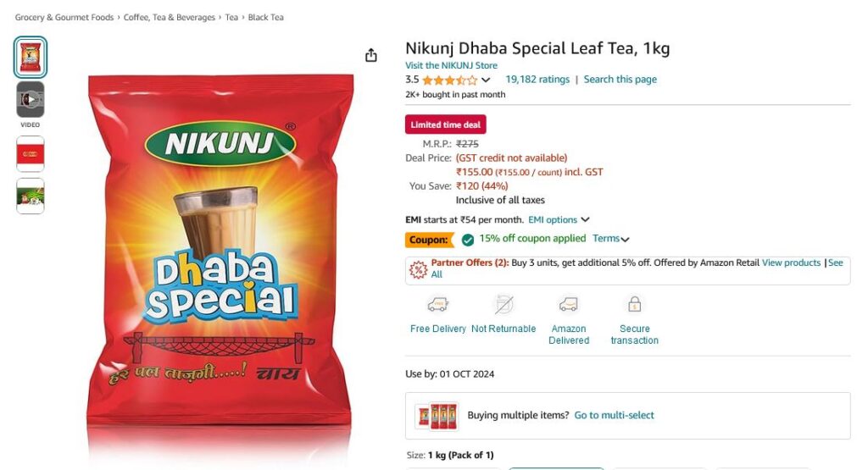Image resolution: width=868 pixels, height=470 pixels.
Task: Click the Amazon Delivered icon
Action: 569,305
